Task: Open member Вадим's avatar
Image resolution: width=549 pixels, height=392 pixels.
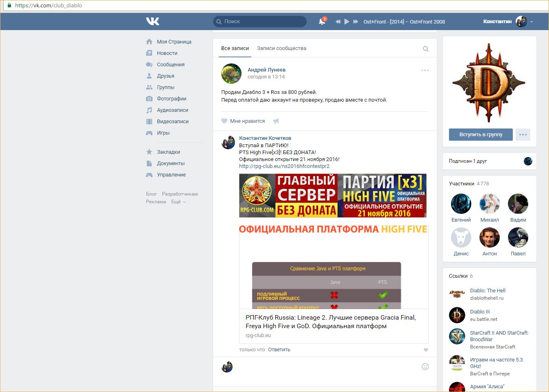Action: (x=518, y=204)
